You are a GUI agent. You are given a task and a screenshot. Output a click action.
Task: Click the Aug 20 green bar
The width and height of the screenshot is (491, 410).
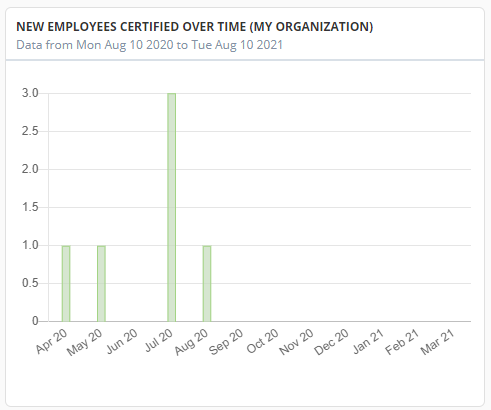(207, 284)
